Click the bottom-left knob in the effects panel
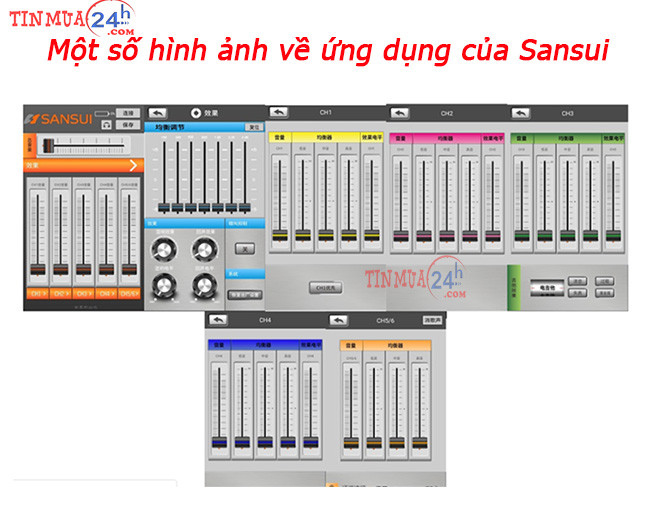Screen dimensions: 650x513 (164, 286)
